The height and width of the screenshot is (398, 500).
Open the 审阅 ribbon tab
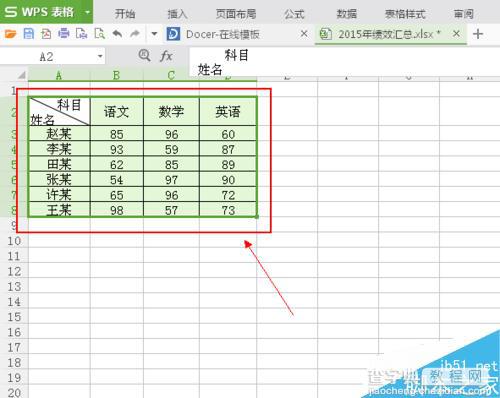click(x=464, y=14)
